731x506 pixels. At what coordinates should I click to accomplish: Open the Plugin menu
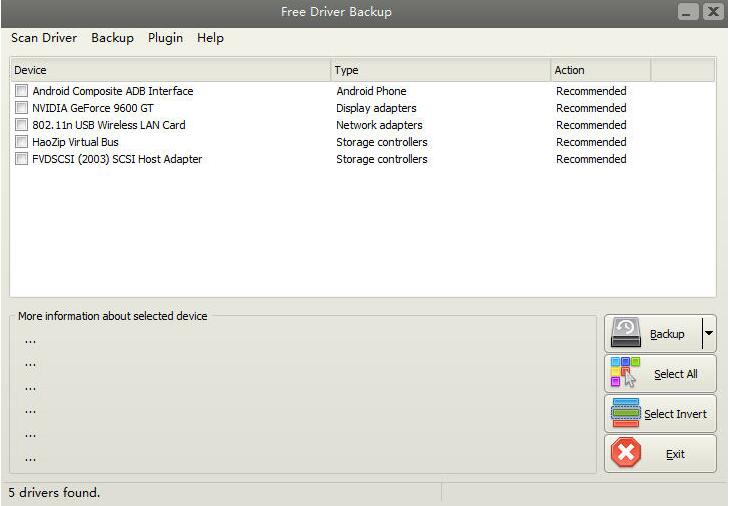point(165,38)
